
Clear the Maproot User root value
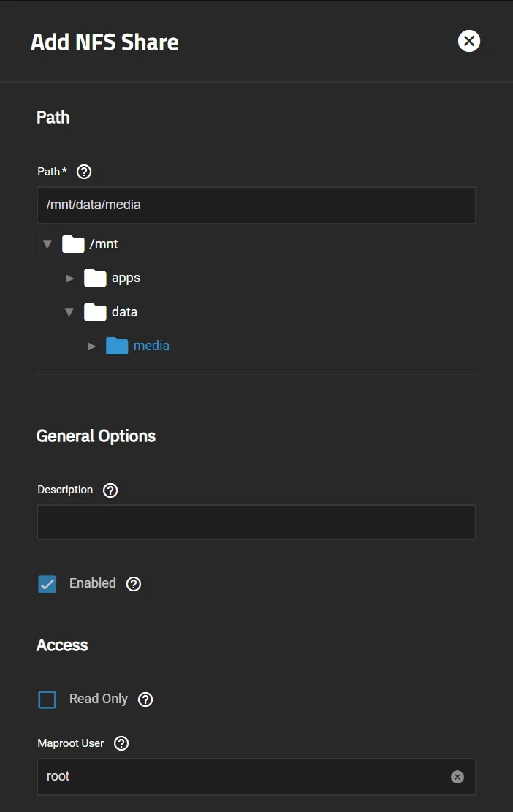click(x=457, y=777)
